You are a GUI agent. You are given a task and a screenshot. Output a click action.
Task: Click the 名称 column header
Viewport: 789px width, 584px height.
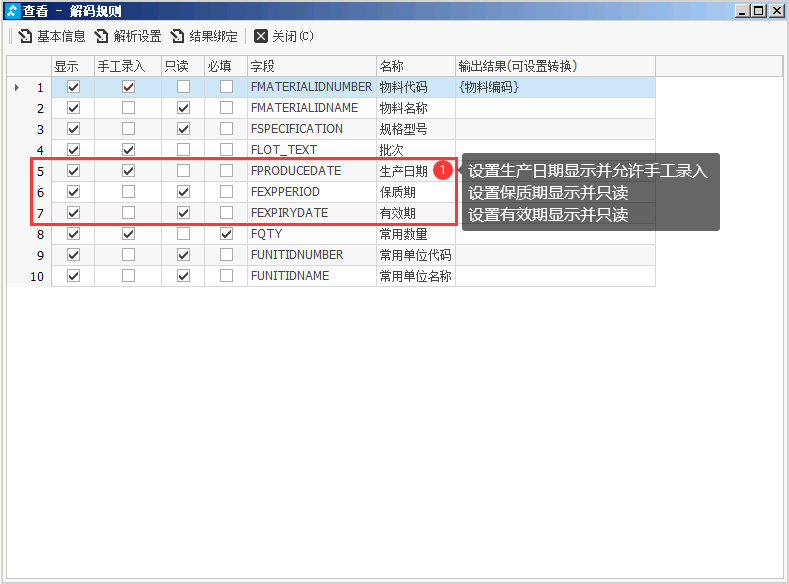point(416,66)
